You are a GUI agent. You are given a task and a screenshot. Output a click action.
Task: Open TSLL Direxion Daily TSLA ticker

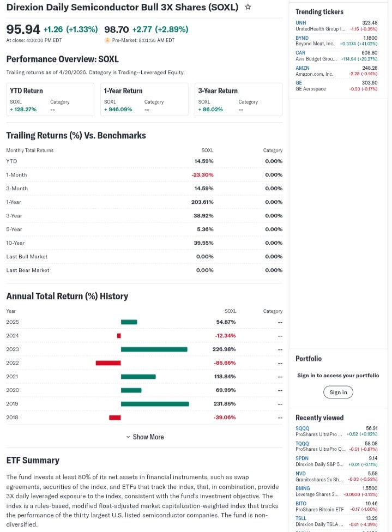301,518
